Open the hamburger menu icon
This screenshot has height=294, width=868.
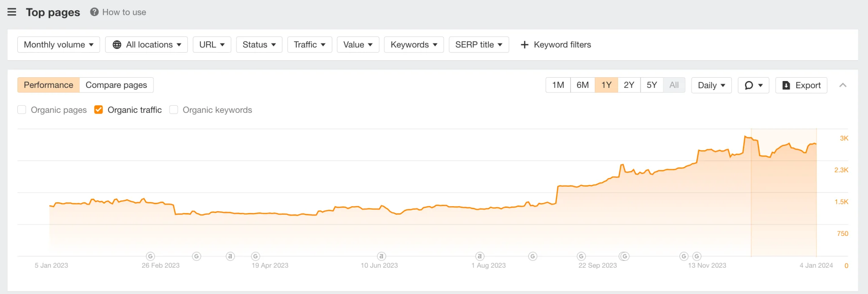tap(12, 12)
